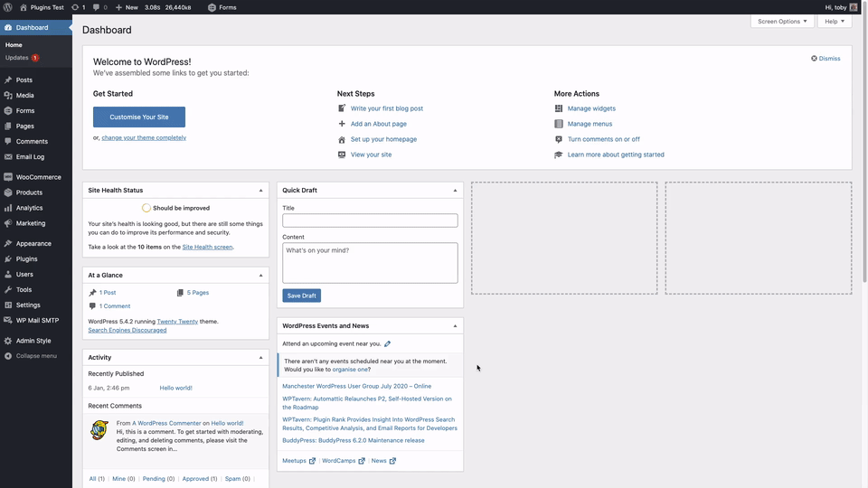Open the Users person icon
The image size is (868, 488).
(x=8, y=274)
